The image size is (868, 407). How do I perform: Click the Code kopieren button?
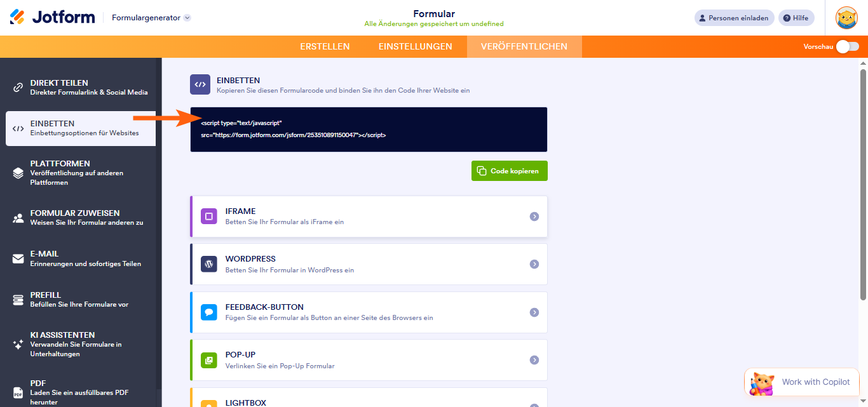pos(509,170)
